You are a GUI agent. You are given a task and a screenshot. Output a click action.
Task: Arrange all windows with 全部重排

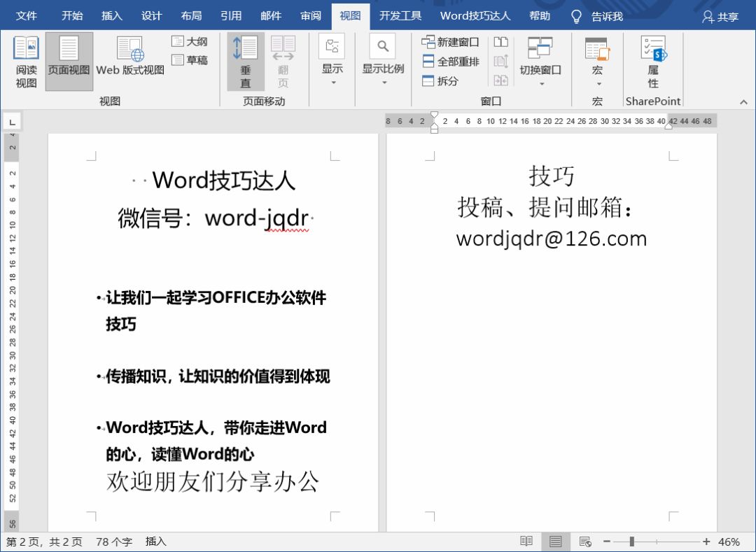(450, 62)
